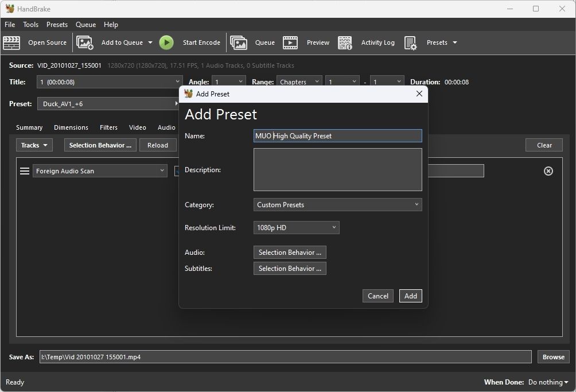Open the Queue with its toolbar icon

(x=239, y=42)
